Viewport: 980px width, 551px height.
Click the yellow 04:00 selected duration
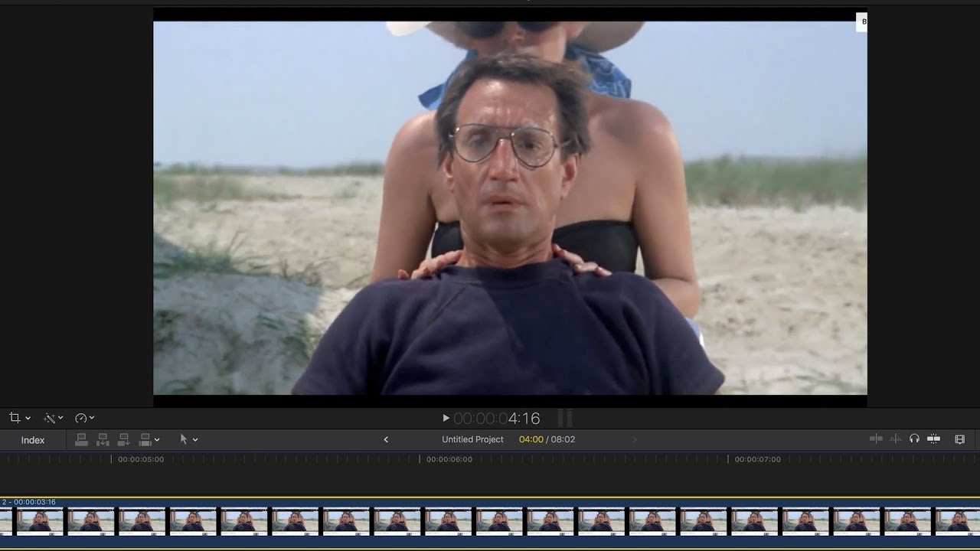tap(531, 439)
